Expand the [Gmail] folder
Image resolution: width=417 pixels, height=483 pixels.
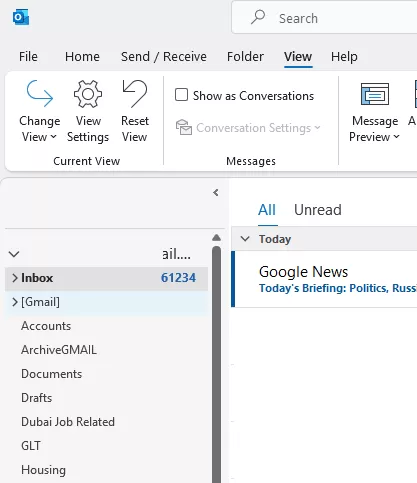[15, 302]
